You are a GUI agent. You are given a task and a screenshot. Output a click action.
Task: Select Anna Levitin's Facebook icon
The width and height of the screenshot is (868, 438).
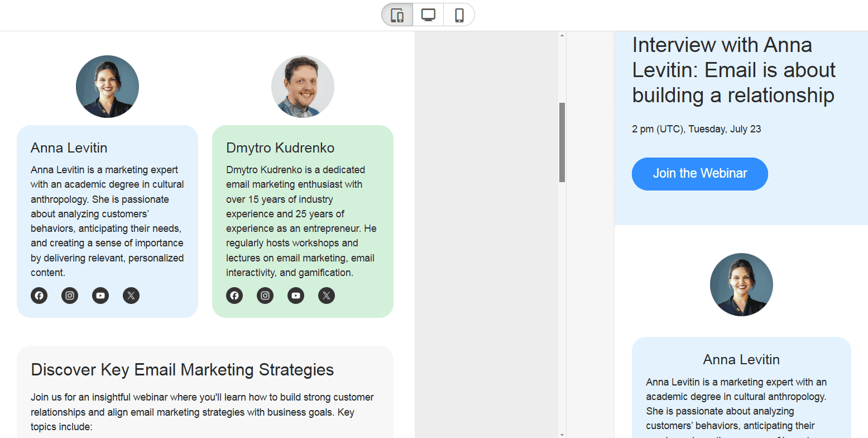(x=39, y=296)
